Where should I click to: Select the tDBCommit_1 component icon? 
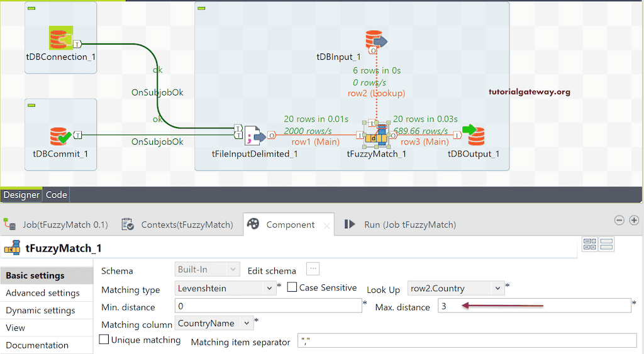click(61, 136)
